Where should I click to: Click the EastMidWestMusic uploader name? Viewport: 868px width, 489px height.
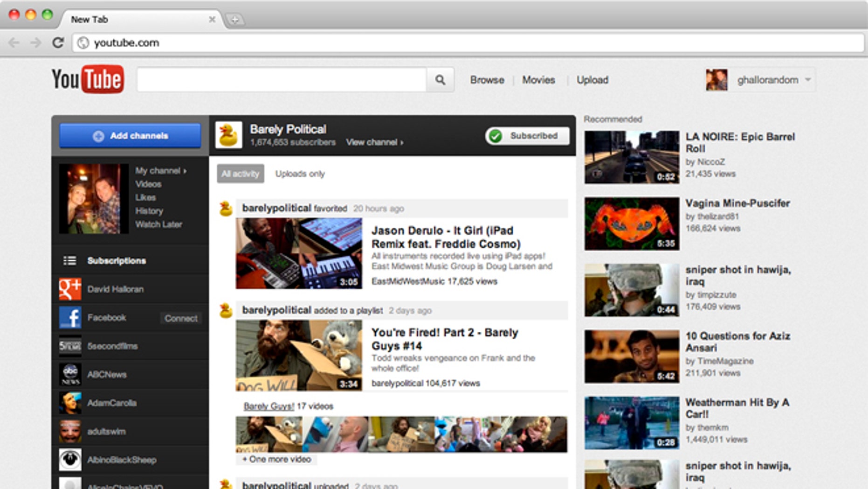tap(408, 281)
